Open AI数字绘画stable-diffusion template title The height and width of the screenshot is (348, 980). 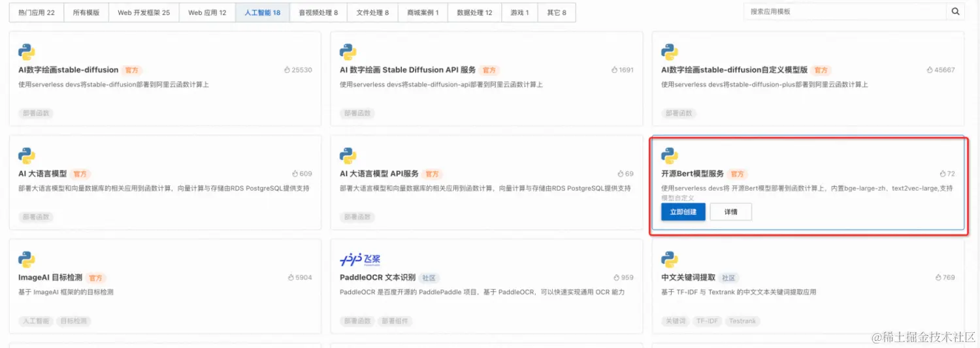point(69,70)
